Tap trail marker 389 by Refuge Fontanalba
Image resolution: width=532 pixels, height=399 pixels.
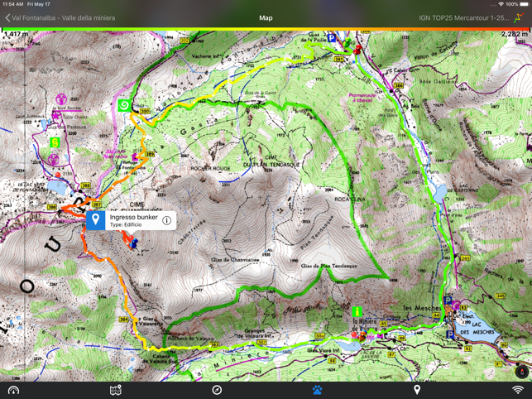[x=150, y=154]
